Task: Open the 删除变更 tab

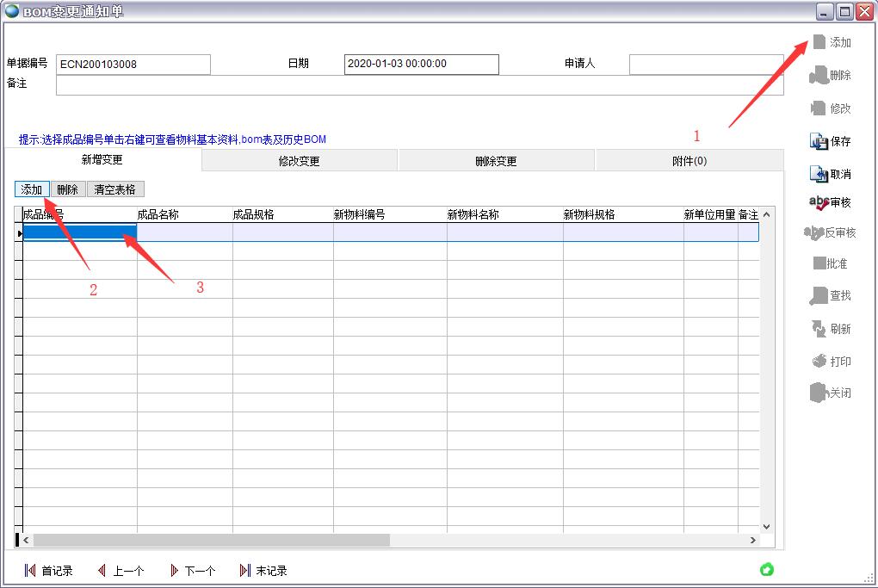Action: click(x=496, y=161)
